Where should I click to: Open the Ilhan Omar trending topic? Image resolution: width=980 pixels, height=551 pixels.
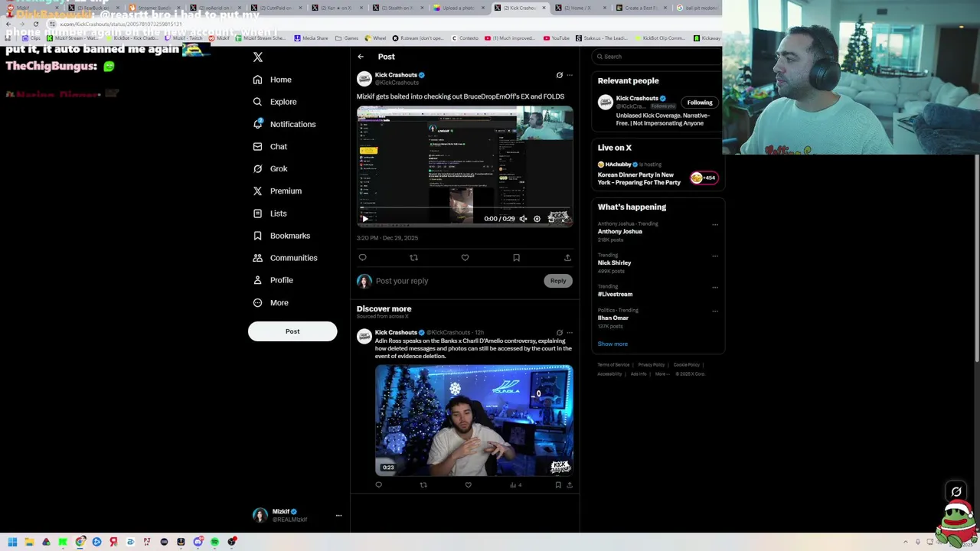pyautogui.click(x=613, y=318)
